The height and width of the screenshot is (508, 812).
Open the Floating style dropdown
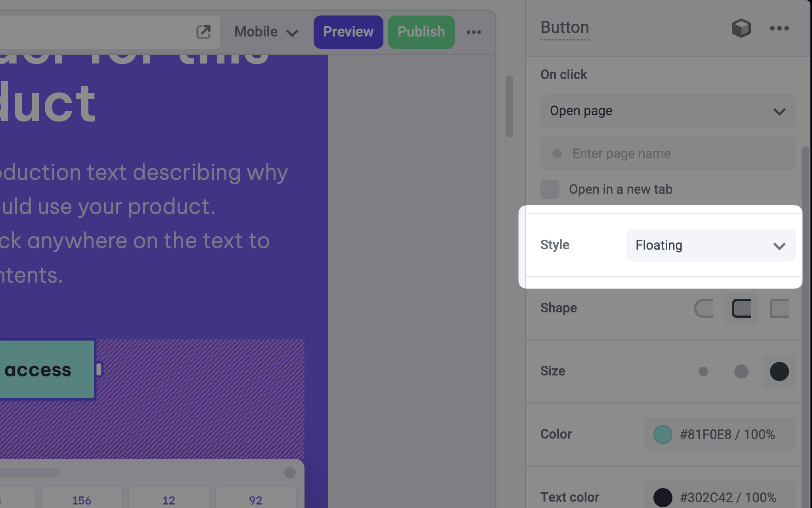(x=710, y=245)
